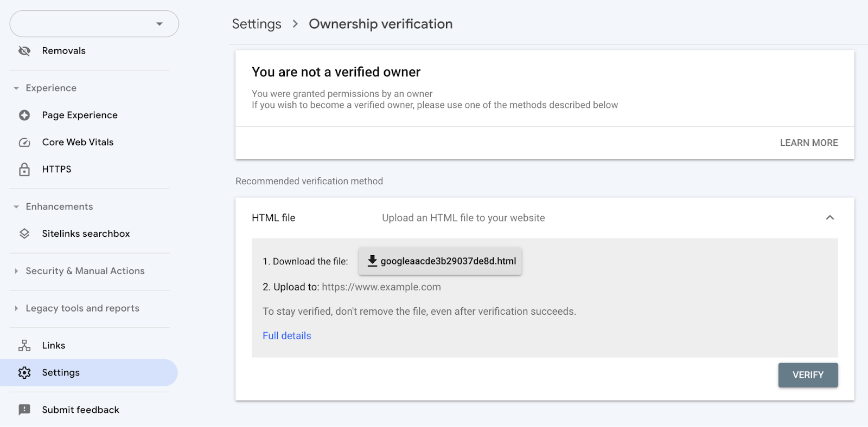Click the Sitelinks searchbox layers icon
The width and height of the screenshot is (868, 427).
pyautogui.click(x=24, y=234)
